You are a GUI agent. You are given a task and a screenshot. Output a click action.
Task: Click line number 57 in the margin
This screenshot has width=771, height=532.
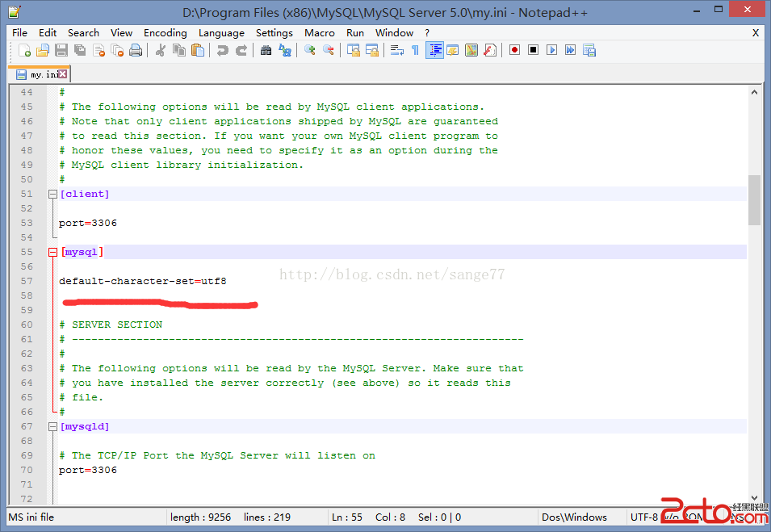coord(27,281)
